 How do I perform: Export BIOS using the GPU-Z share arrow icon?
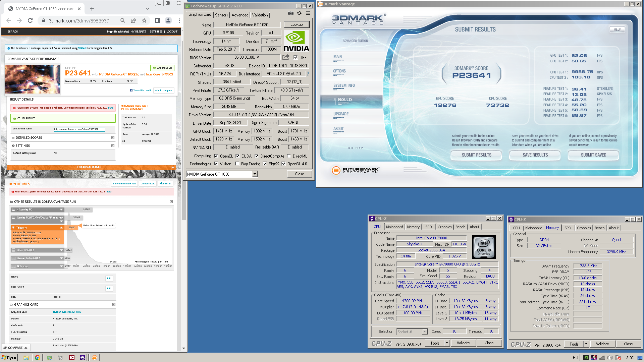tap(286, 57)
